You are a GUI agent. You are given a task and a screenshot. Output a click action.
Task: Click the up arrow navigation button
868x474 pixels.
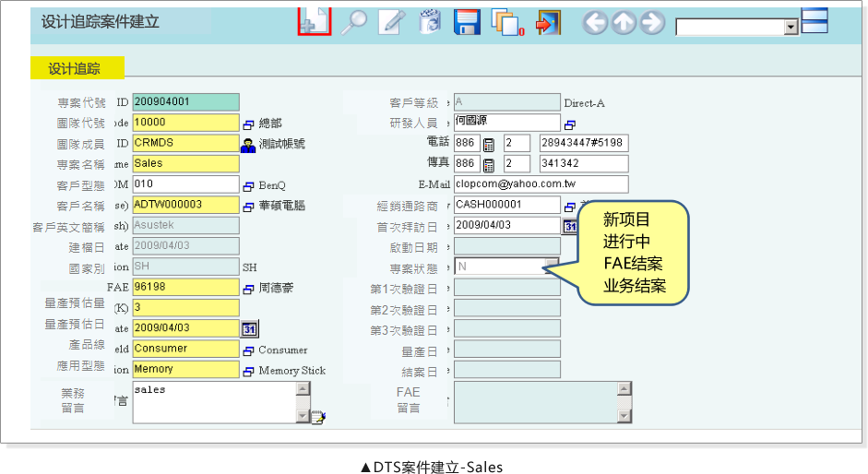(x=624, y=23)
